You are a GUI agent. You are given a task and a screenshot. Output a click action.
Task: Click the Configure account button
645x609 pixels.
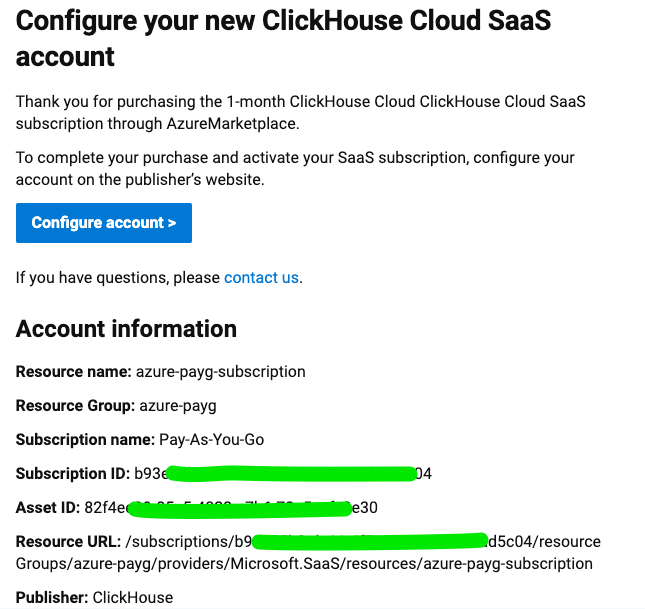click(x=104, y=223)
